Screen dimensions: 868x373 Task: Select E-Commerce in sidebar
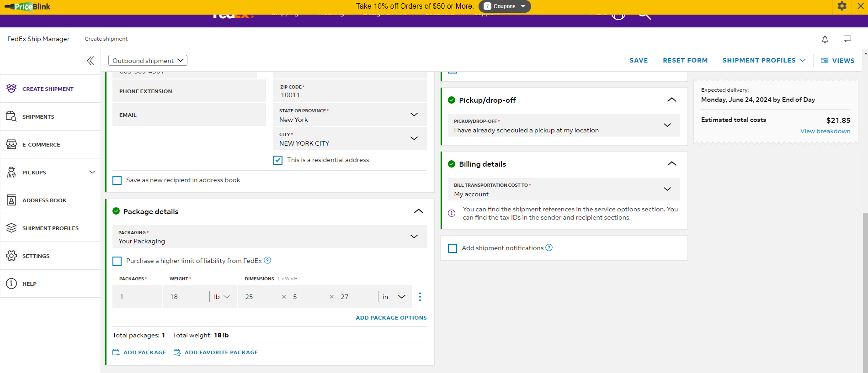(x=41, y=145)
